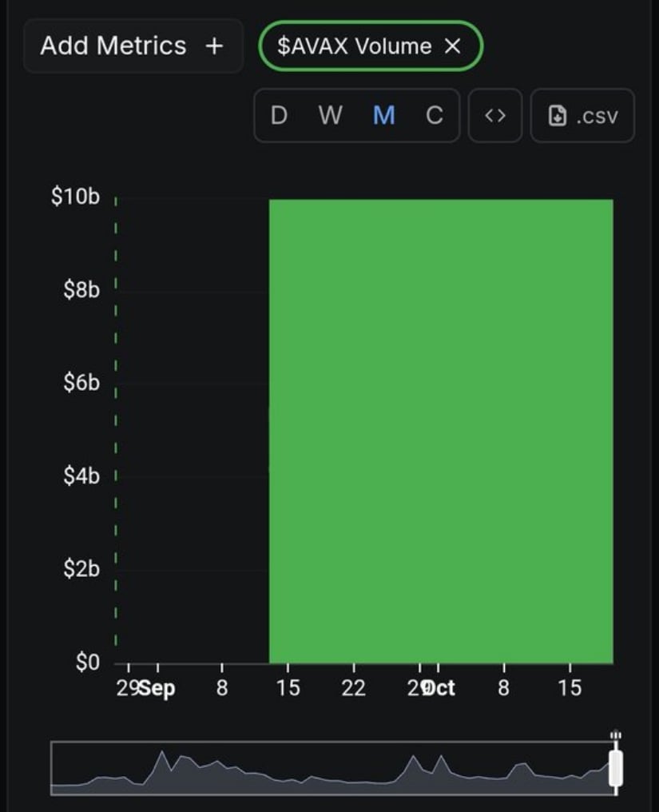Click the green monthly volume bar
Viewport: 659px width, 812px height.
point(441,432)
